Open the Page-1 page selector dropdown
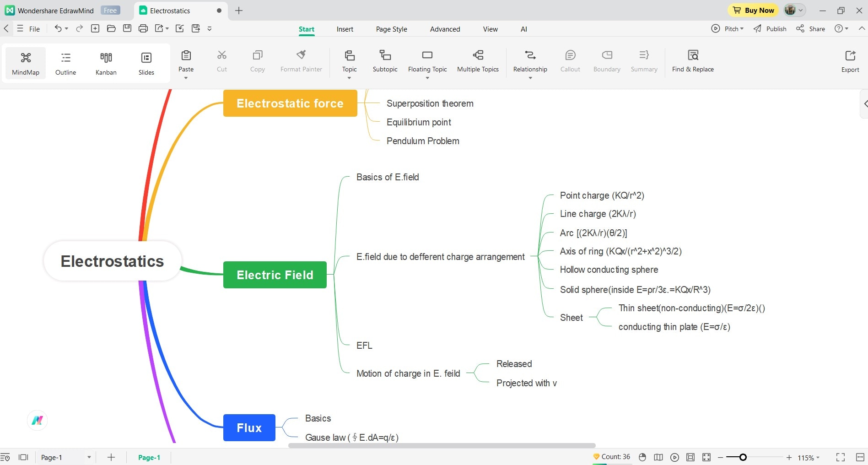This screenshot has height=465, width=868. (x=89, y=457)
